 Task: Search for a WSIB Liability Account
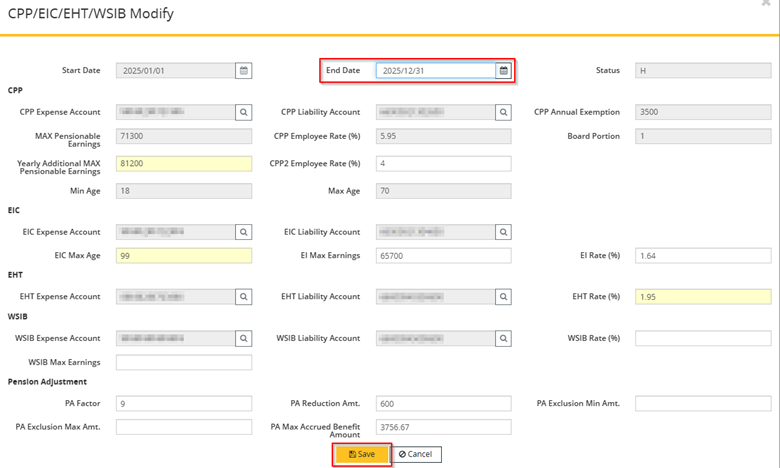503,339
